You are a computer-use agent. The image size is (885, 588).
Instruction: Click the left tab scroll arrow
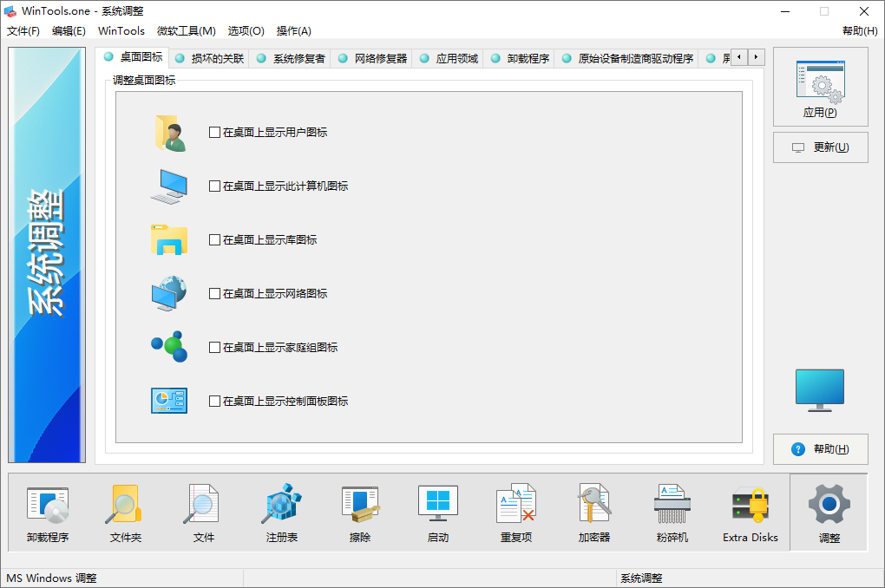(x=737, y=57)
